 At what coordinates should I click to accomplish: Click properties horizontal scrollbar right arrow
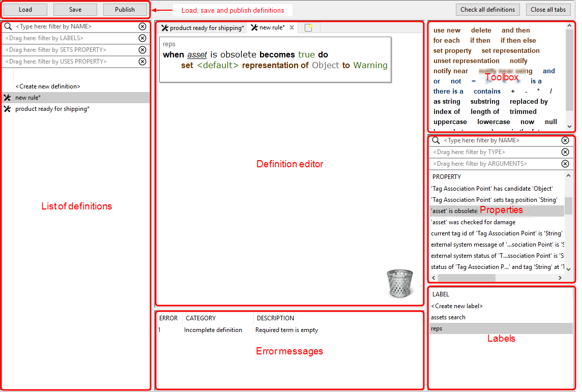pos(560,278)
